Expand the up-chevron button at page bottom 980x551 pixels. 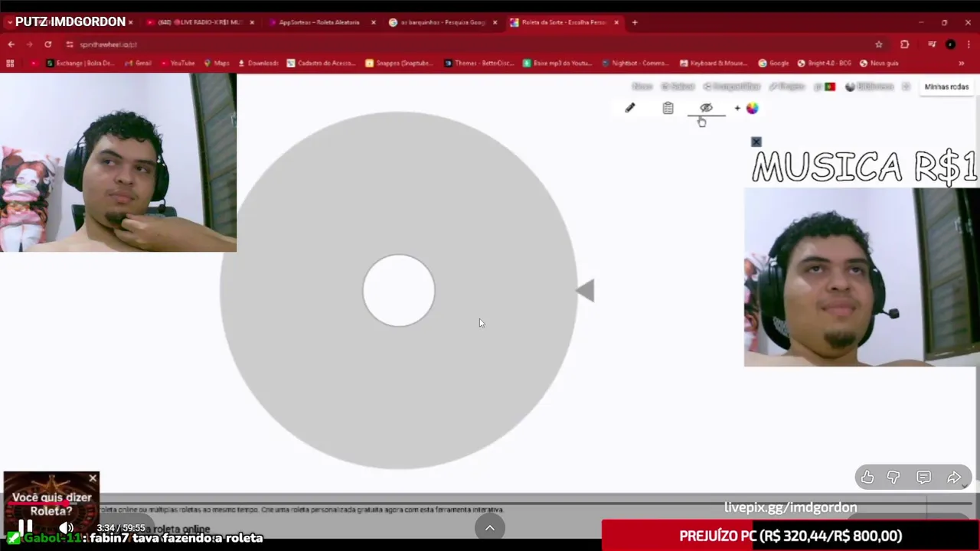click(x=490, y=527)
